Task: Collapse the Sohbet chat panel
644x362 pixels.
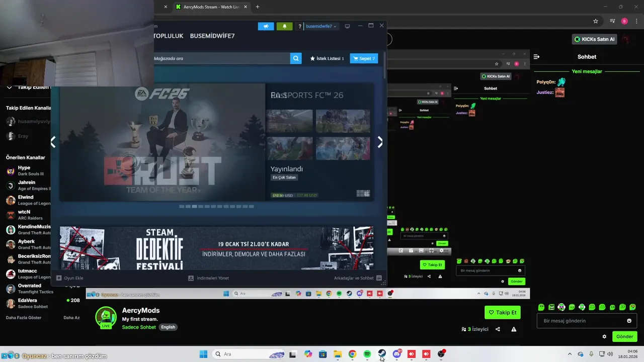Action: click(536, 57)
